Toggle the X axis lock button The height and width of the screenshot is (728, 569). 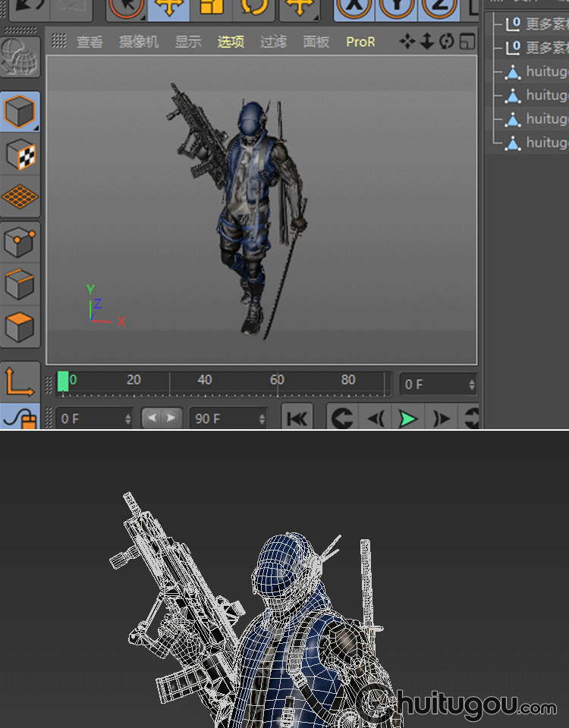tap(354, 8)
